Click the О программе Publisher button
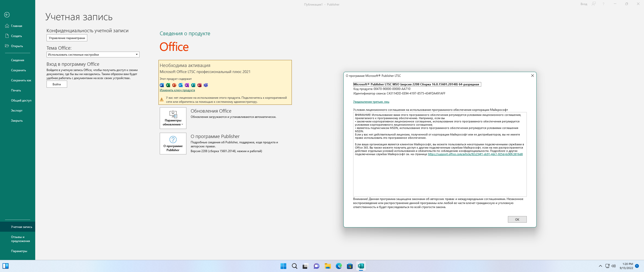 click(173, 144)
